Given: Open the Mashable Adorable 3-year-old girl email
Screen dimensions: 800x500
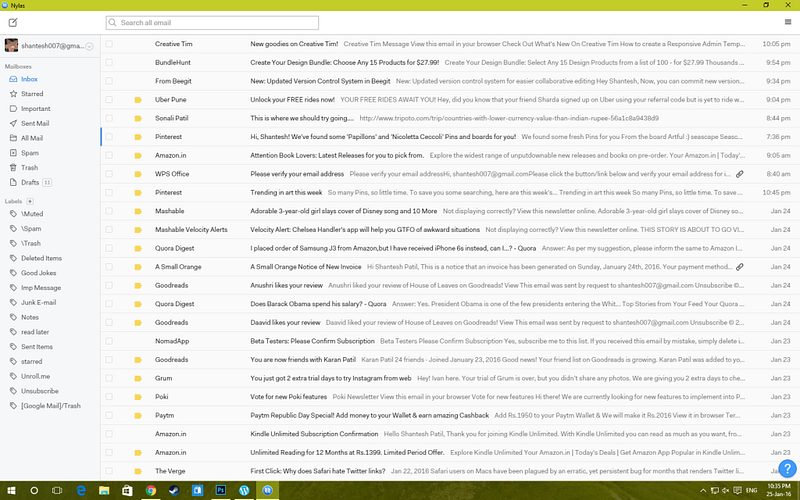Looking at the screenshot, I should click(450, 211).
